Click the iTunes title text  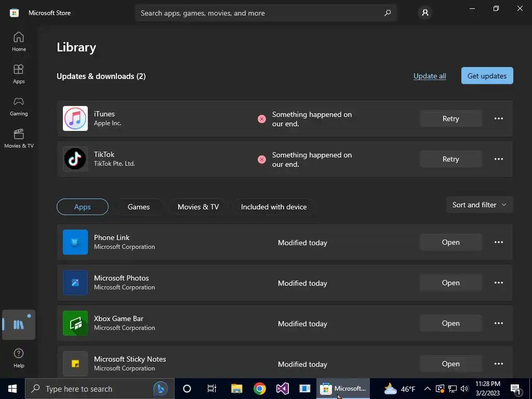104,114
